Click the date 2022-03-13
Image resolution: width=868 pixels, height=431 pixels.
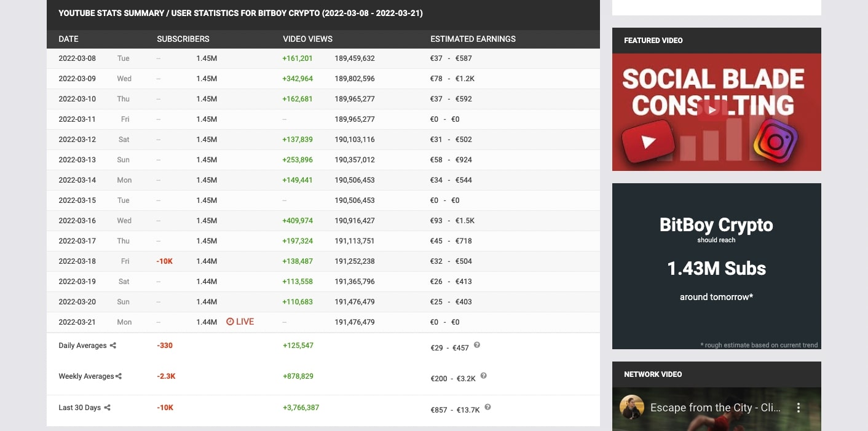[x=77, y=160]
